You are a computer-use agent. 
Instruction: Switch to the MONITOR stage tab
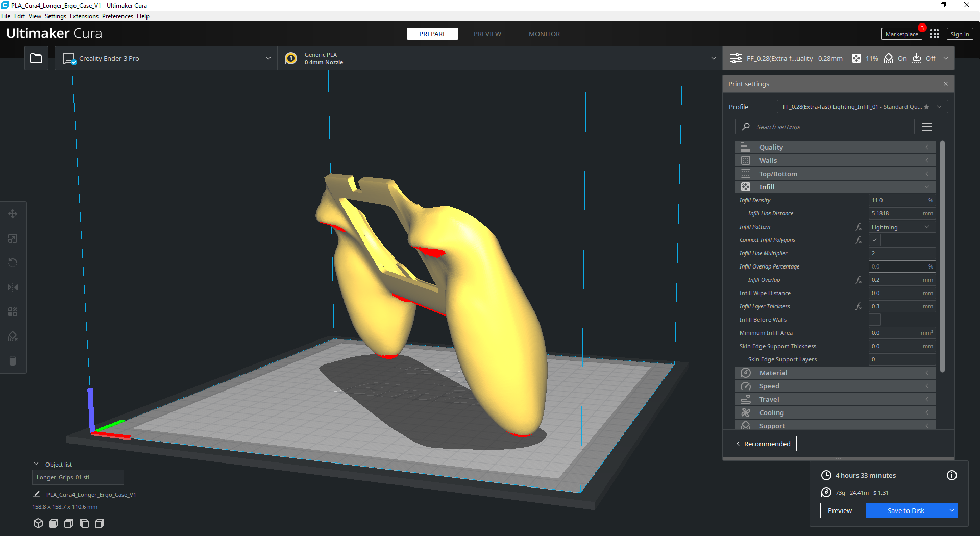click(x=544, y=34)
